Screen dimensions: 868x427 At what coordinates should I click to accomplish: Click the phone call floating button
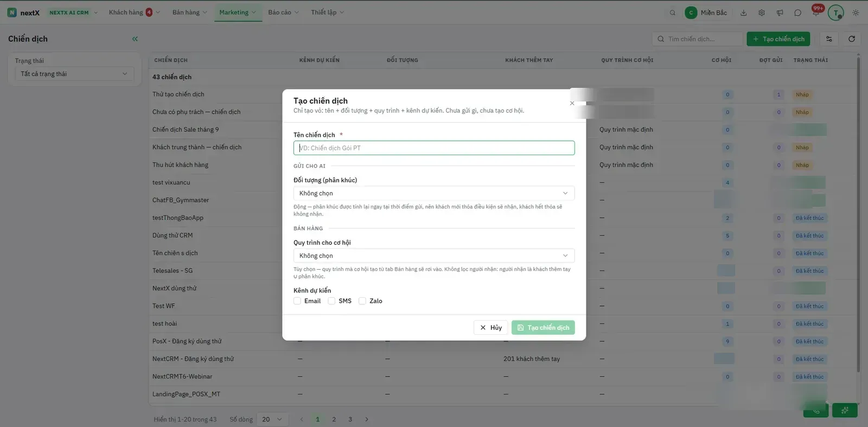pyautogui.click(x=816, y=410)
